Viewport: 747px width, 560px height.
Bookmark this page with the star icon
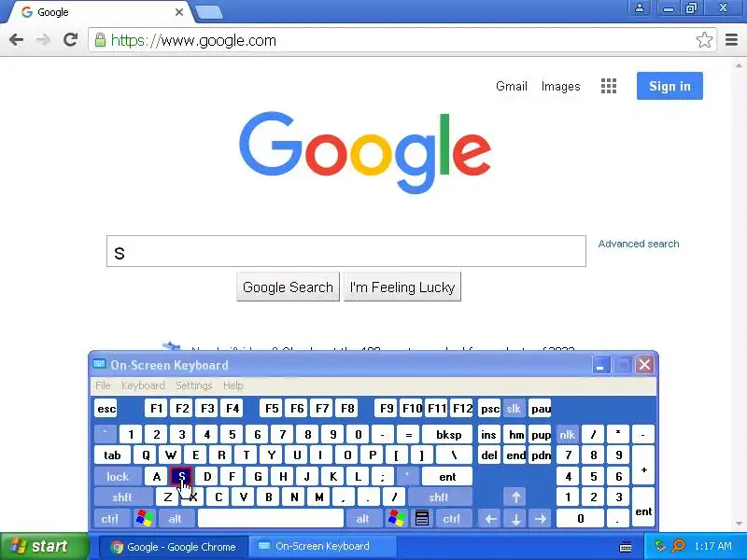[x=704, y=40]
